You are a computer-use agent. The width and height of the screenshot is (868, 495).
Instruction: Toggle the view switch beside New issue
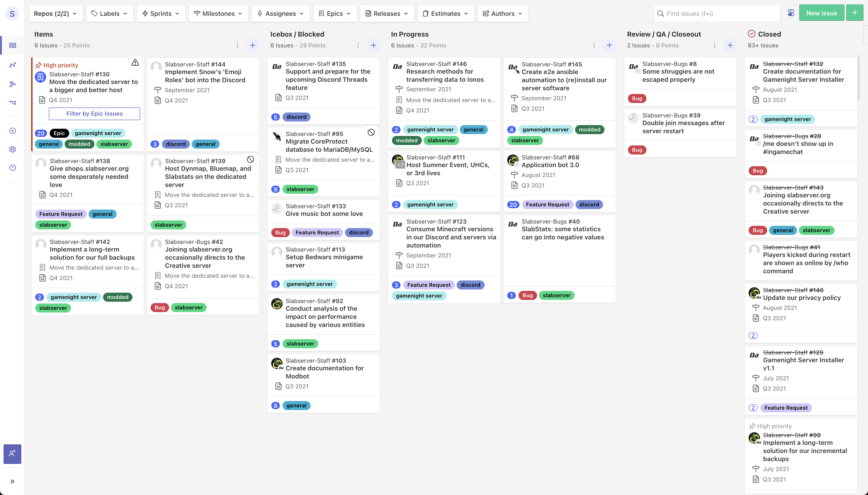(791, 13)
